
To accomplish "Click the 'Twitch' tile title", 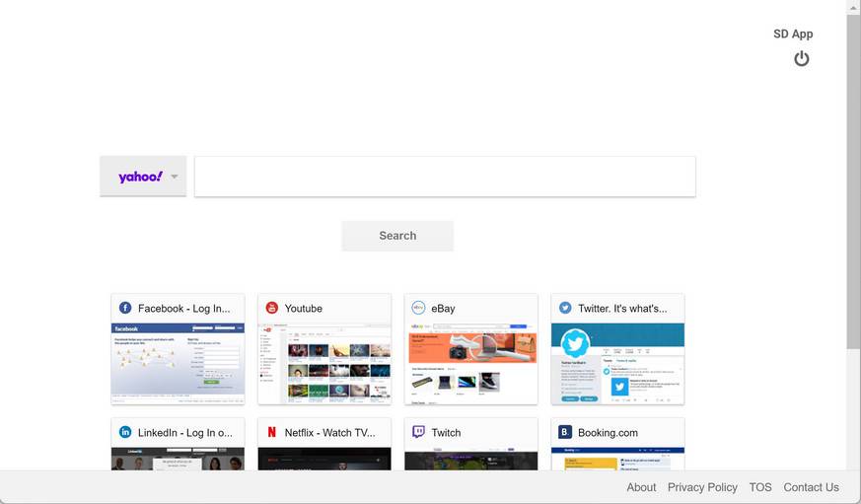I will click(x=446, y=433).
